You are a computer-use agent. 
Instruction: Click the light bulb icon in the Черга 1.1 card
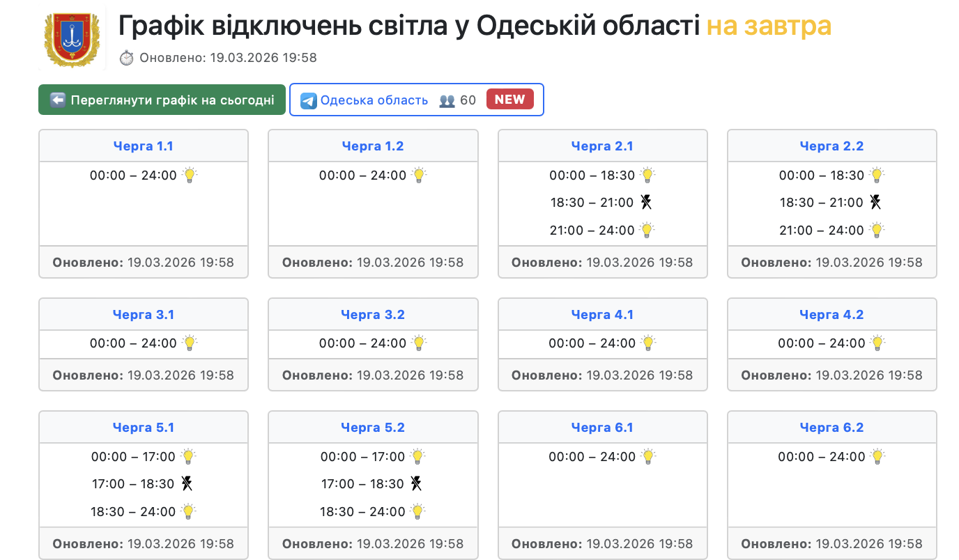click(x=190, y=175)
